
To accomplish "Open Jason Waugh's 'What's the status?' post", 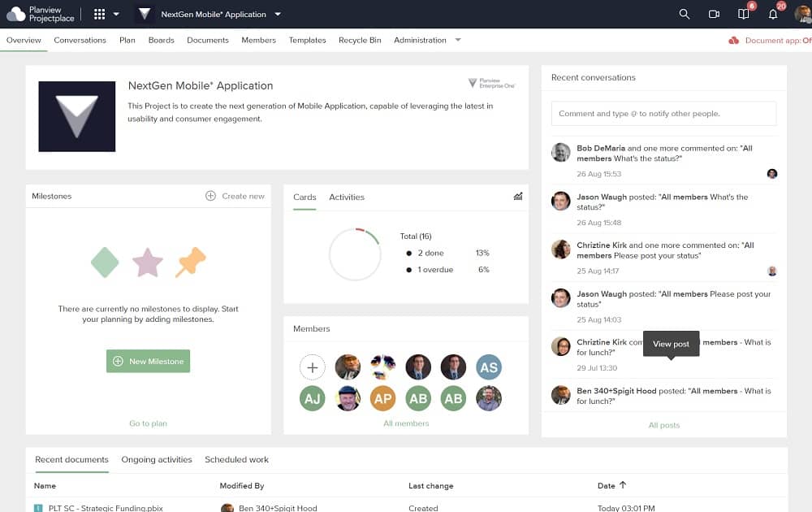I will click(x=663, y=202).
